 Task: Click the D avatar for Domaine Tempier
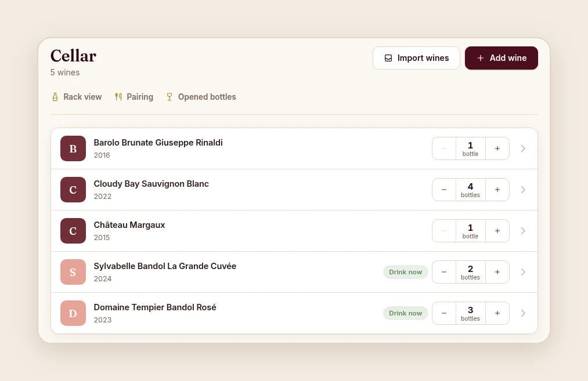[73, 313]
